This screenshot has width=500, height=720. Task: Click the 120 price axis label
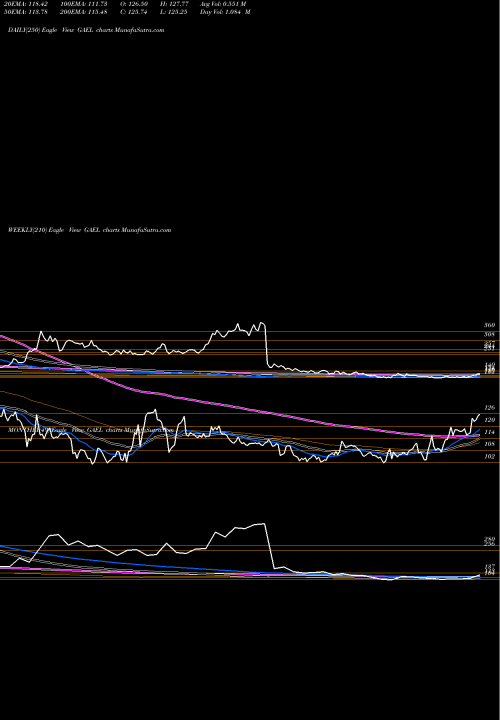point(490,420)
